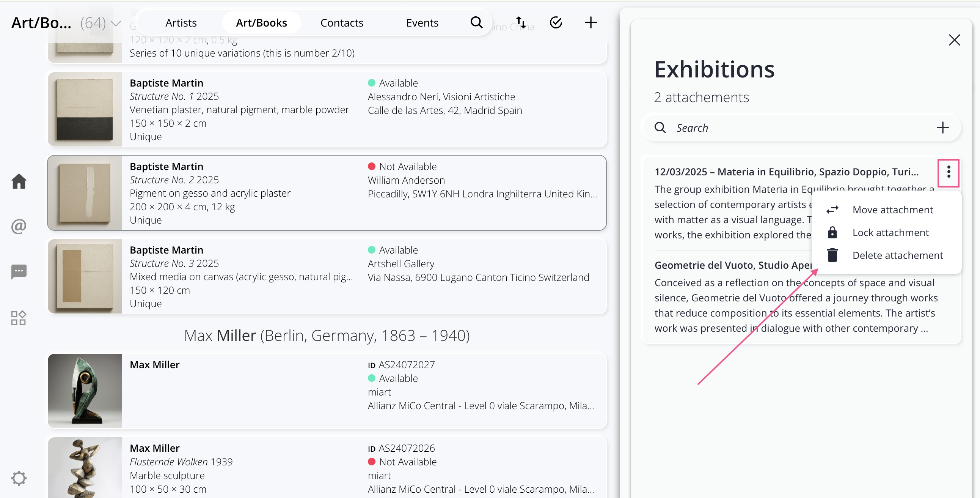Click the circled checkmark select icon
This screenshot has width=980, height=498.
(x=556, y=22)
